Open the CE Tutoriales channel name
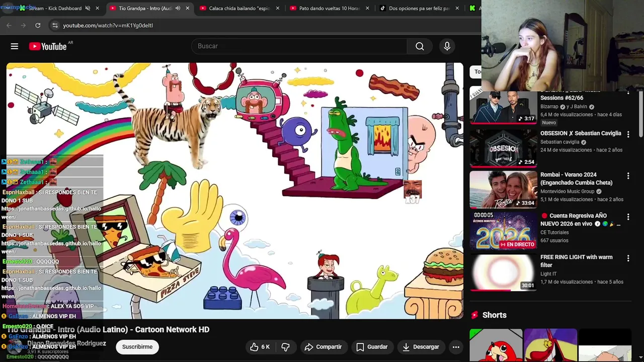 pos(554,233)
